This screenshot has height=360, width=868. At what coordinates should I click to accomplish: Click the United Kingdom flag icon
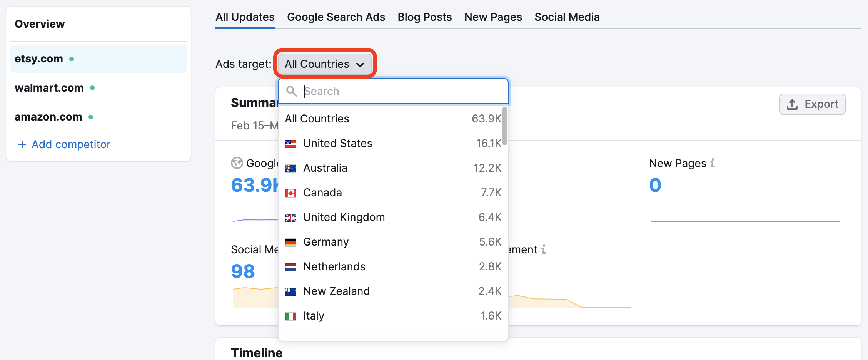pos(291,217)
